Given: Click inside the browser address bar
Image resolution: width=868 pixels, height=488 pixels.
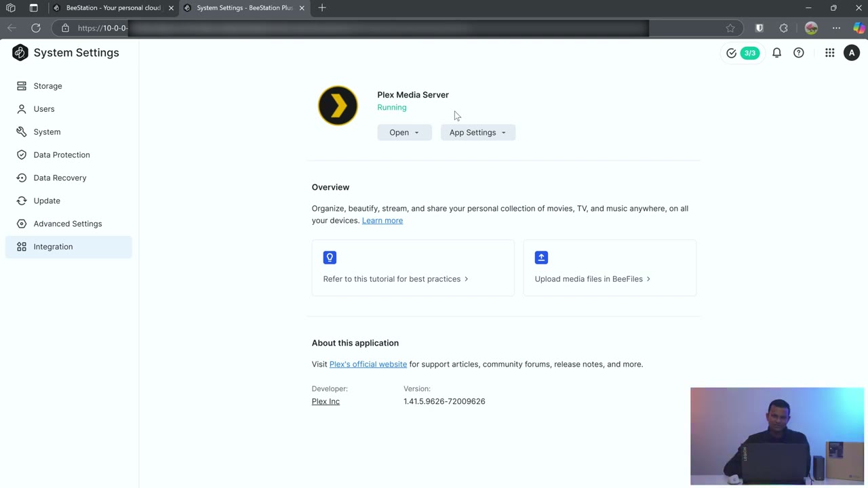Looking at the screenshot, I should point(271,28).
